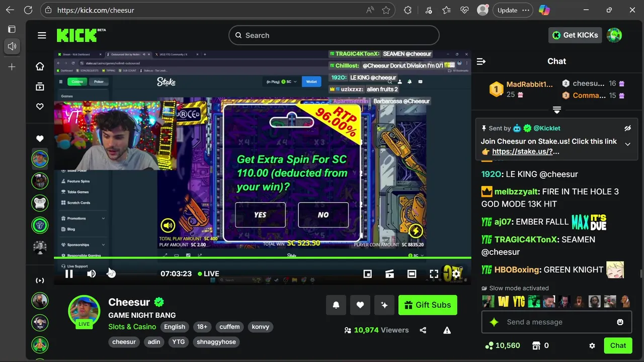Screen dimensions: 644x362
Task: Open the Slots & Casino category link
Action: pyautogui.click(x=132, y=327)
